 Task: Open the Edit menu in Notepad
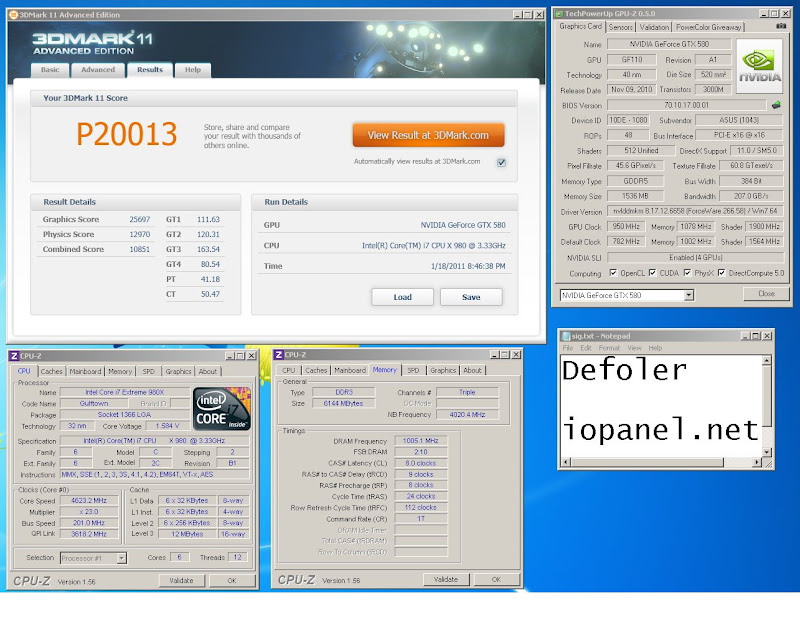click(x=585, y=348)
